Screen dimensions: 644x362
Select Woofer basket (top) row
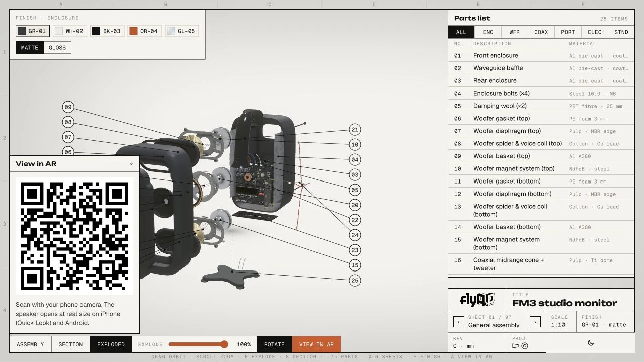[541, 156]
